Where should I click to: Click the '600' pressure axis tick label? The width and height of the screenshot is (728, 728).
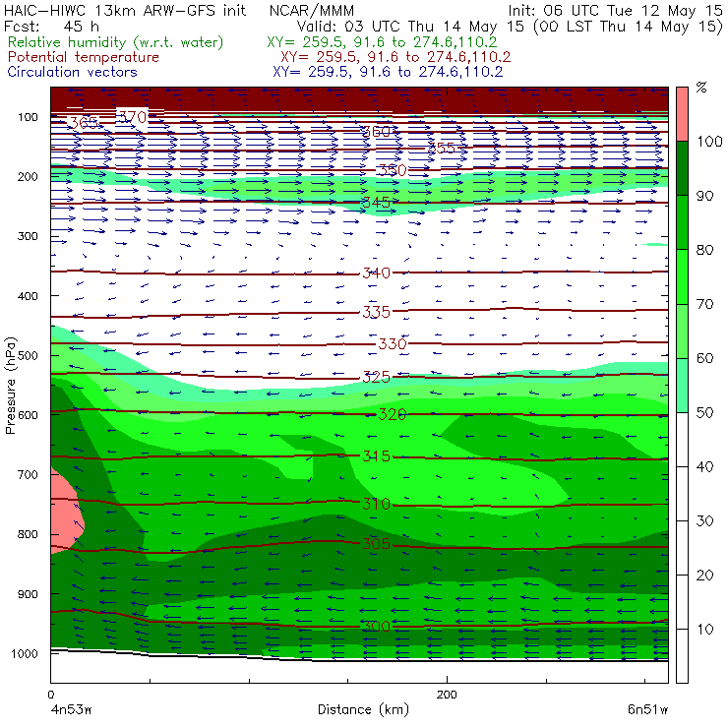click(x=28, y=414)
